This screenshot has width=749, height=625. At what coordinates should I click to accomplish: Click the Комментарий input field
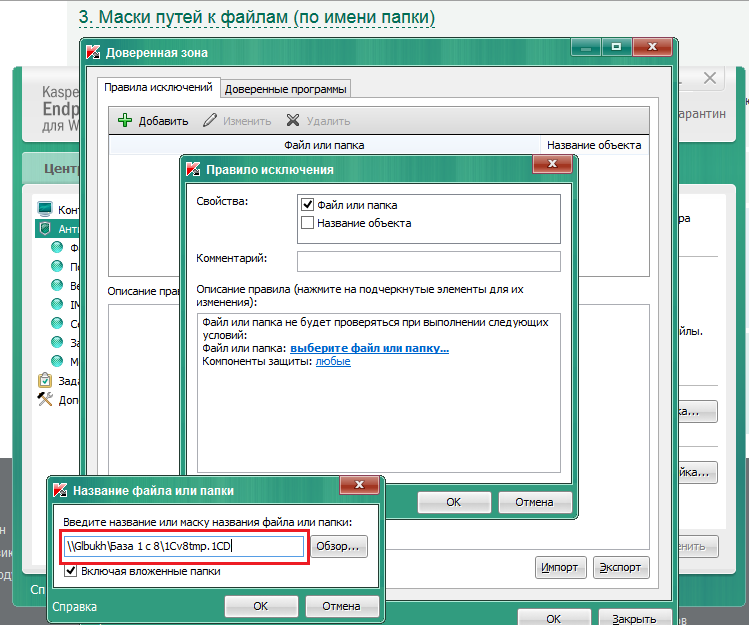point(428,261)
